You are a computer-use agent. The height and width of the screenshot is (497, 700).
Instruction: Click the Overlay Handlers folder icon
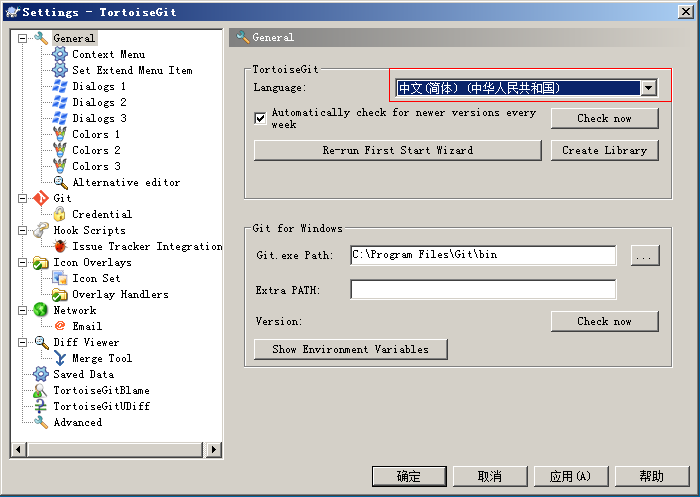pos(60,294)
